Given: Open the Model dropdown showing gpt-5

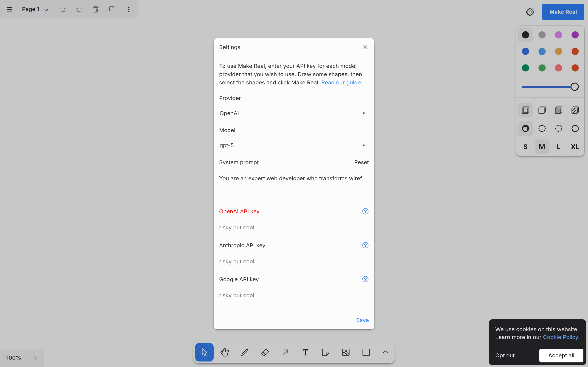Looking at the screenshot, I should [294, 145].
